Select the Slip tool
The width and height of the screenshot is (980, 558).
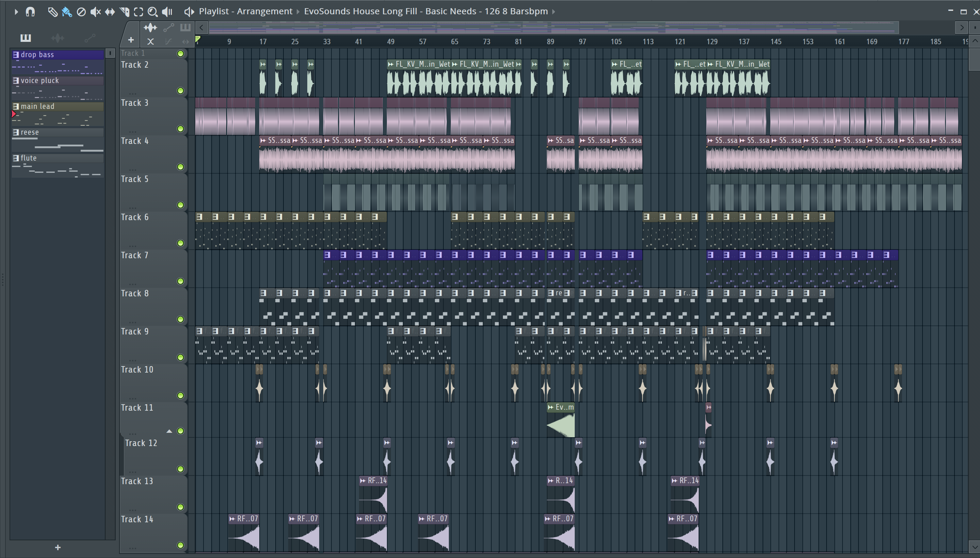pos(110,12)
